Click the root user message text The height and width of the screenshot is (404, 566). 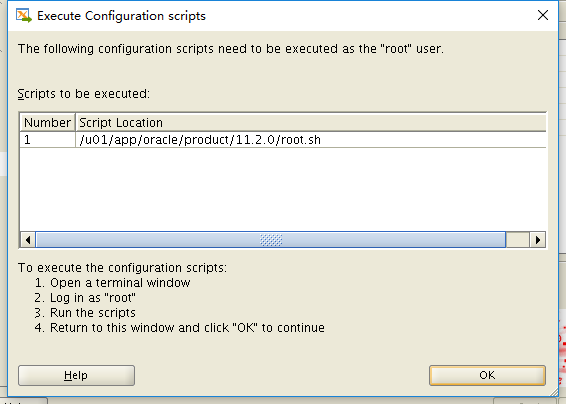[231, 49]
